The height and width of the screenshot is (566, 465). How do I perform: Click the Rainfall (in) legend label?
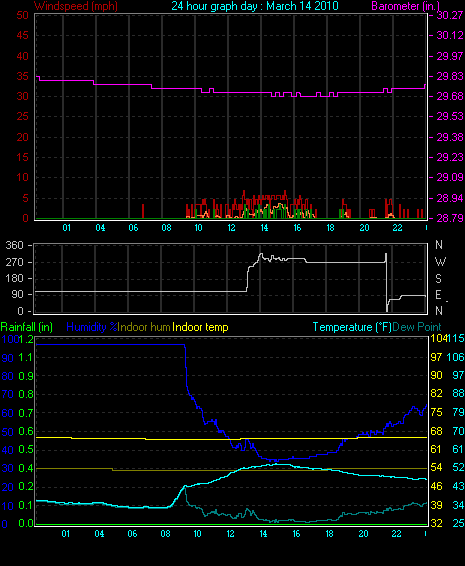27,327
